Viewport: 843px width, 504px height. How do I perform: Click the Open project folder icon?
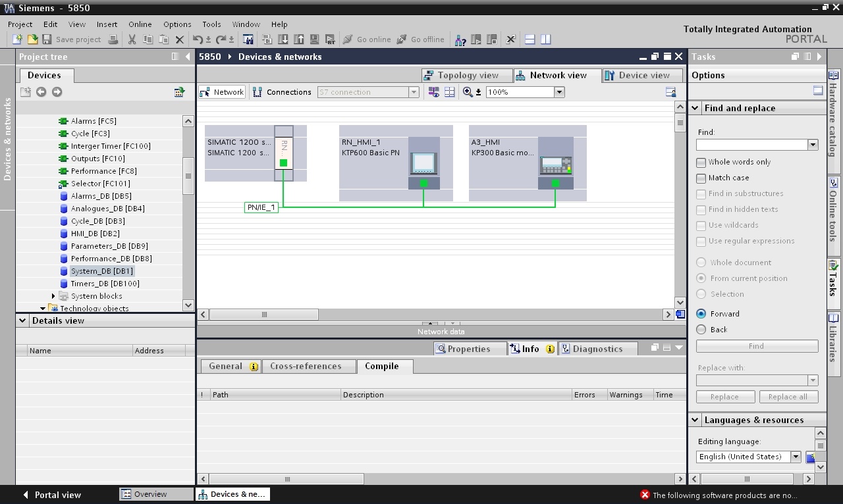[x=32, y=39]
